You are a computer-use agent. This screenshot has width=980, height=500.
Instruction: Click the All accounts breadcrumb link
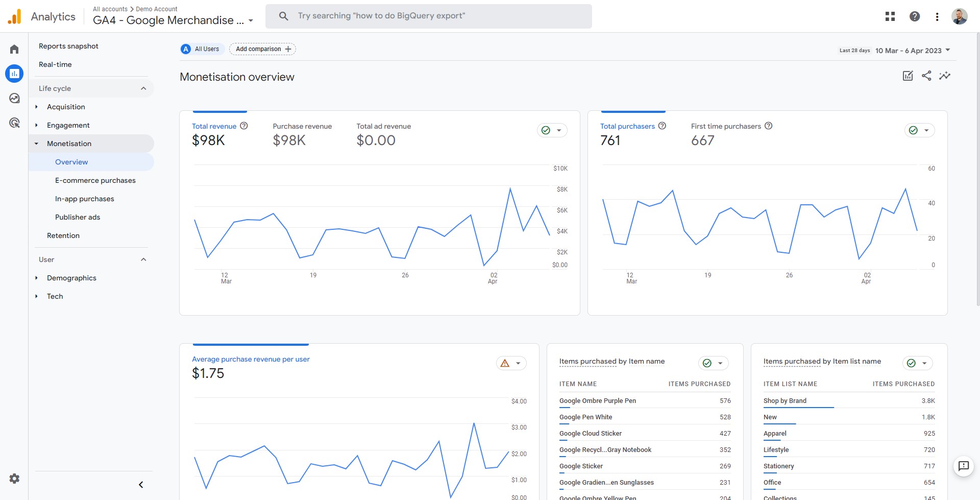(x=110, y=9)
